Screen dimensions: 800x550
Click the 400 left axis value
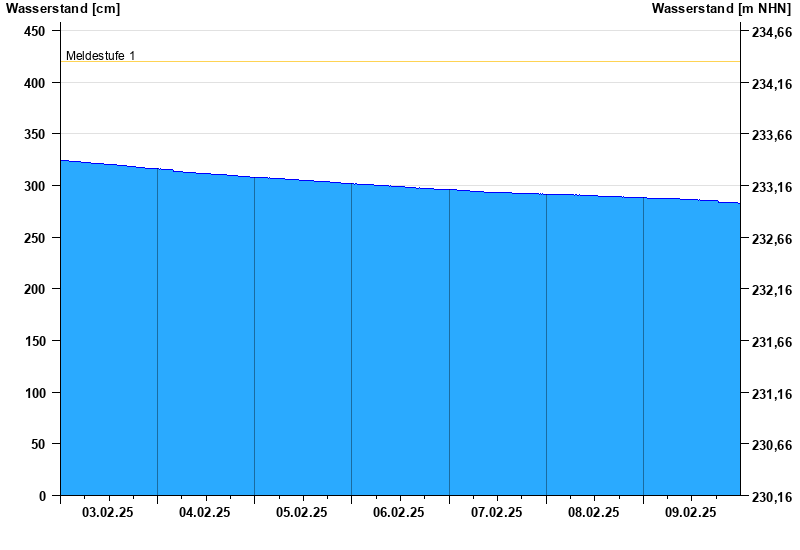point(35,83)
